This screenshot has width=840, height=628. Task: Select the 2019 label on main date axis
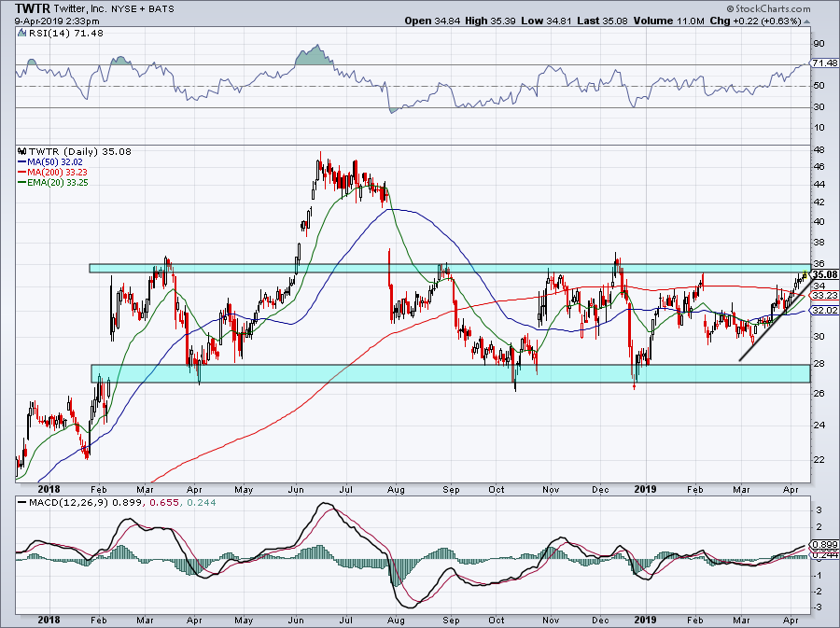(x=643, y=488)
